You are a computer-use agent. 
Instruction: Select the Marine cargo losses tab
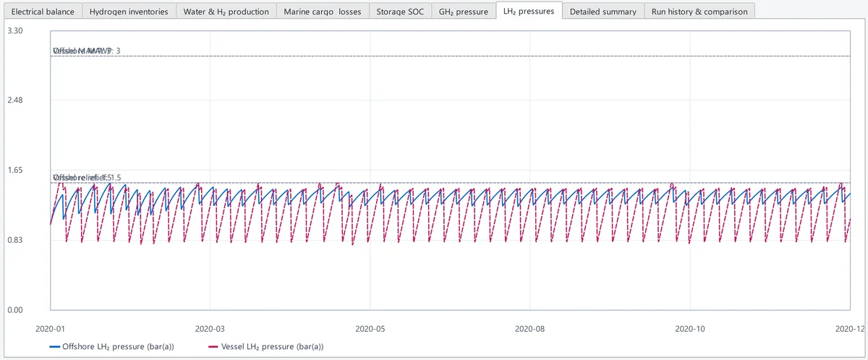323,12
